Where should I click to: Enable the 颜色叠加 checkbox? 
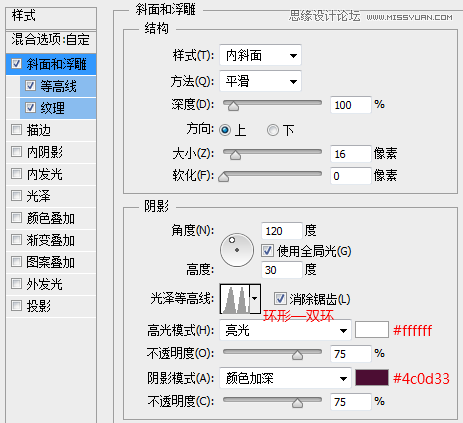(16, 218)
